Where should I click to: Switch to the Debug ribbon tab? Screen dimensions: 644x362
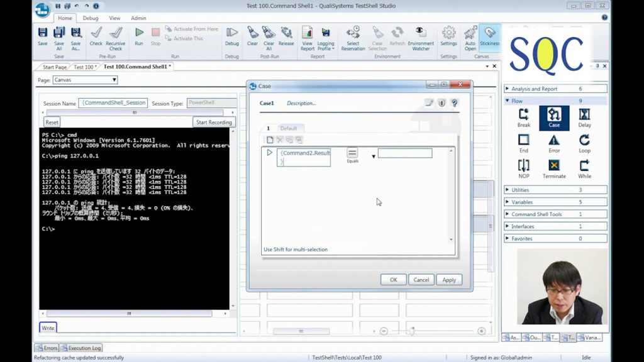point(91,18)
